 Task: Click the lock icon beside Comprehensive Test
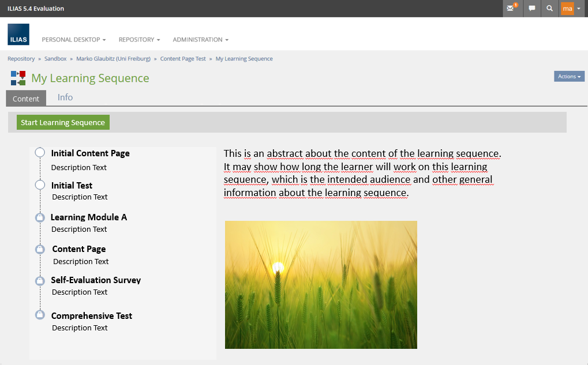(x=40, y=315)
